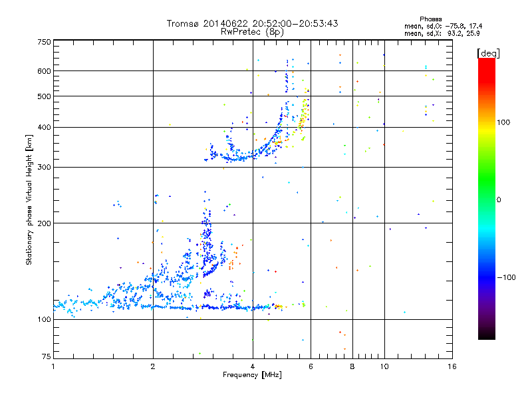Click the x-axis label "2"

pyautogui.click(x=153, y=366)
